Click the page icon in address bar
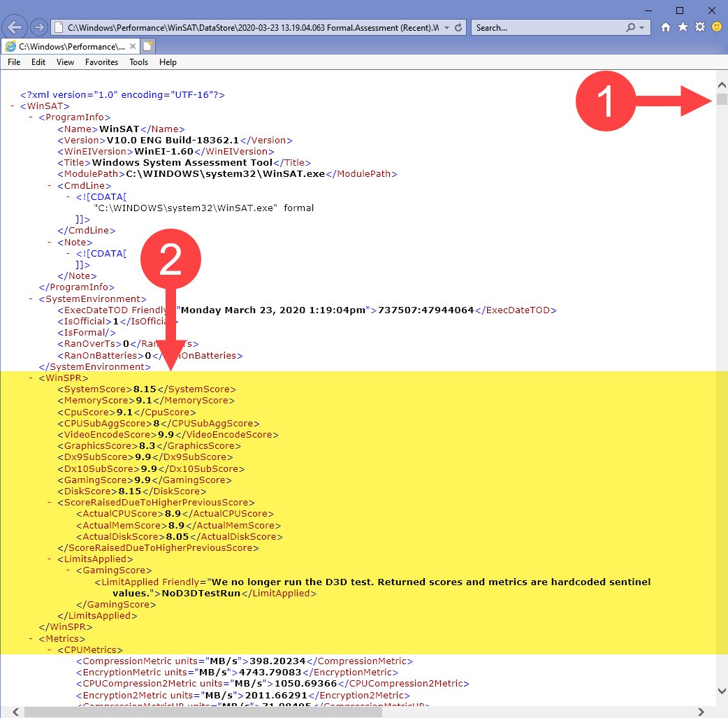The height and width of the screenshot is (718, 728). point(59,28)
